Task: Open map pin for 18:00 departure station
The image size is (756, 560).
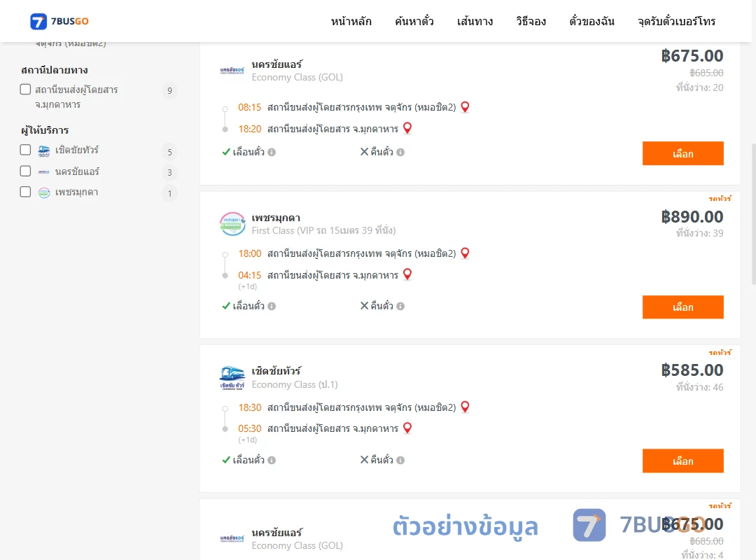Action: click(x=465, y=253)
